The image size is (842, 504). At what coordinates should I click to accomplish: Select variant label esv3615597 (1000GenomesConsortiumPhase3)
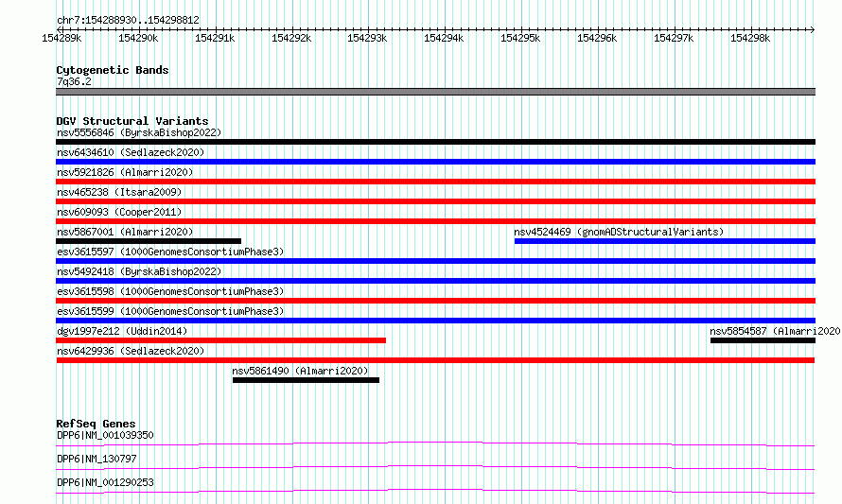pyautogui.click(x=170, y=252)
